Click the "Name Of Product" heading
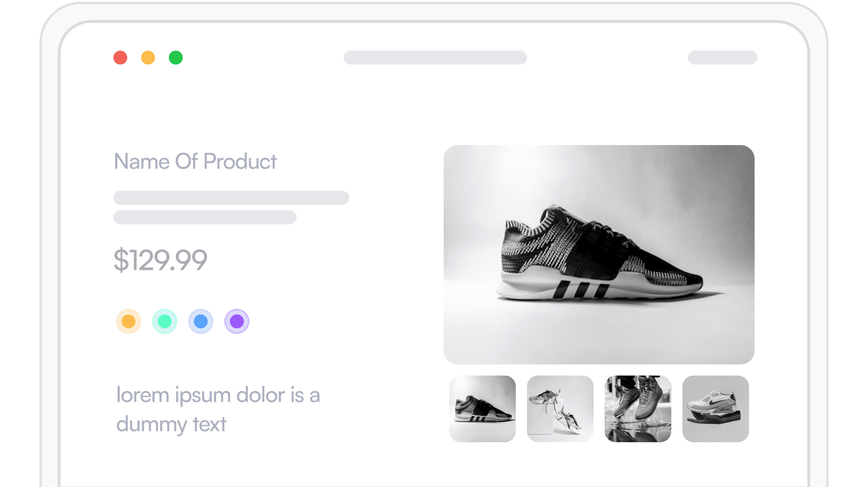The height and width of the screenshot is (487, 868). [195, 161]
